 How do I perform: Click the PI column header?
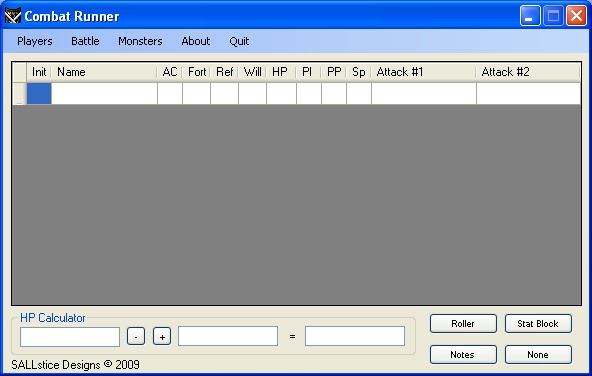click(x=309, y=72)
